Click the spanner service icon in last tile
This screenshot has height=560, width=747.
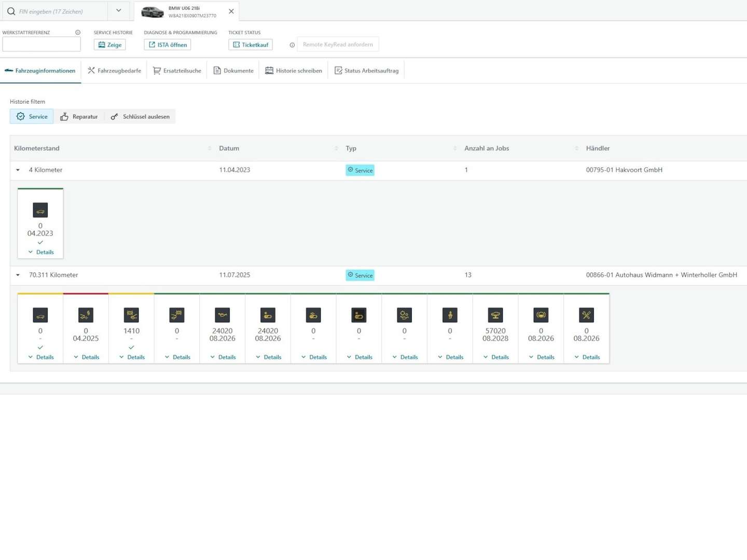pos(586,315)
